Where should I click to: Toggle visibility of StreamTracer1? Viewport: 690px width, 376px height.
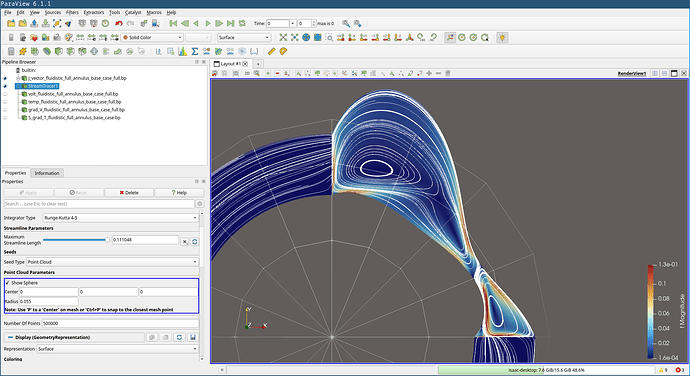[x=5, y=86]
